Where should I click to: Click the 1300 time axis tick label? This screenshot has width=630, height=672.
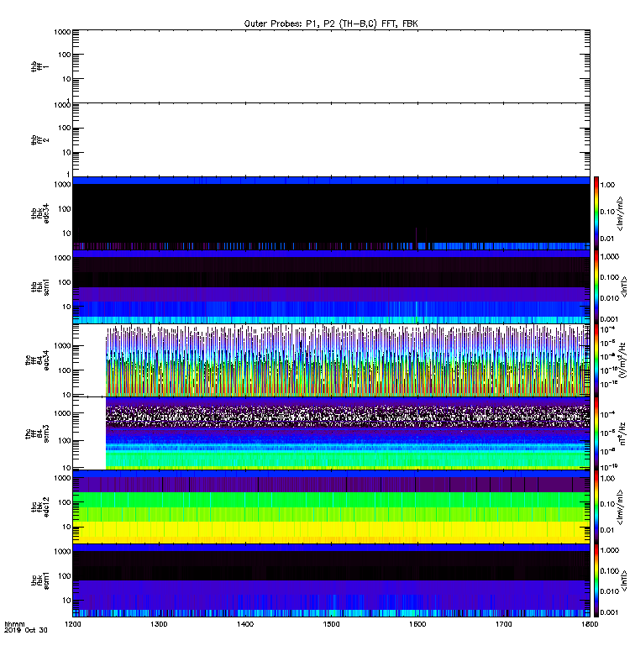click(159, 624)
